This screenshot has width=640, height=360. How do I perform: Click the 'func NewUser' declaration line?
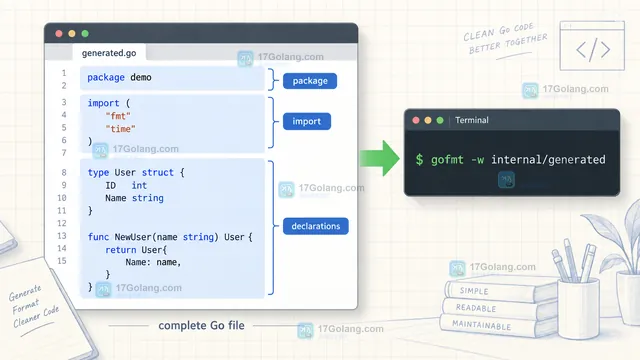pyautogui.click(x=170, y=237)
